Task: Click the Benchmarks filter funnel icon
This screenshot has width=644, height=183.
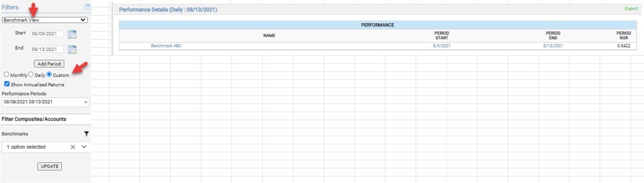Action: (x=86, y=134)
